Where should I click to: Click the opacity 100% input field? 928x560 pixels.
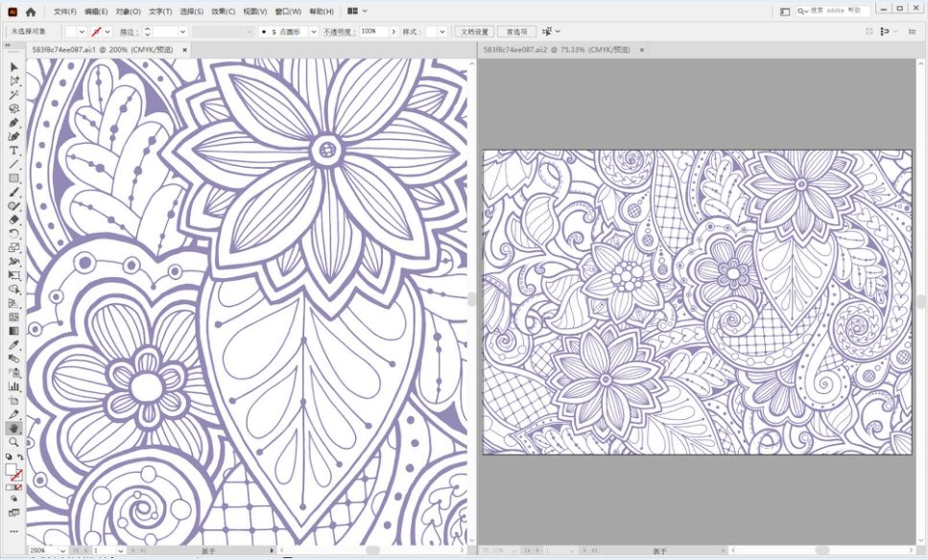click(374, 32)
